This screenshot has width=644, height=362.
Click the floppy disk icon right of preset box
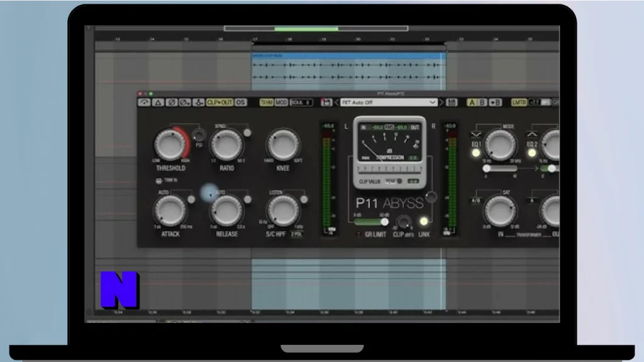pyautogui.click(x=452, y=102)
